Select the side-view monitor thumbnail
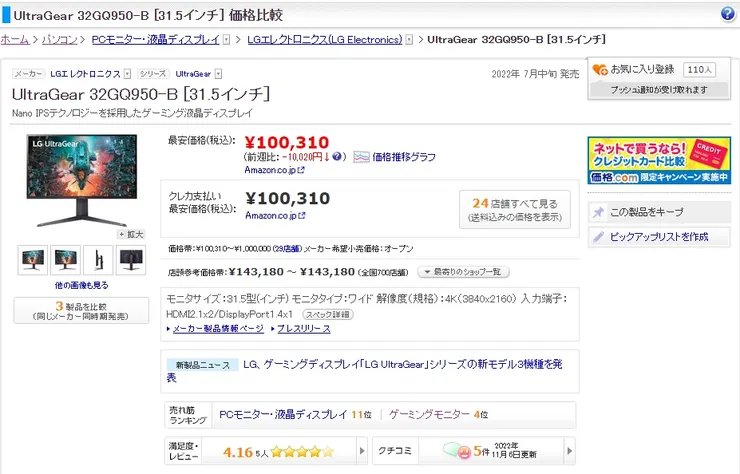 coord(98,260)
